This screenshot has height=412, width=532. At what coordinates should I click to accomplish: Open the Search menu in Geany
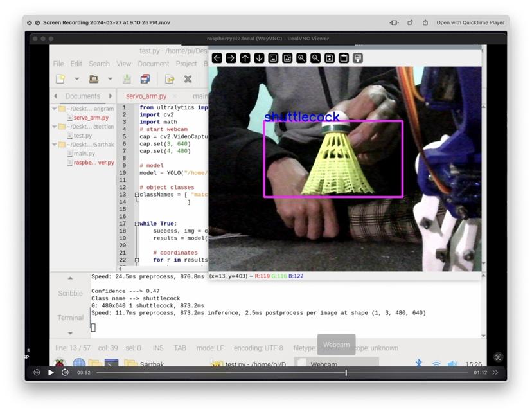tap(99, 64)
